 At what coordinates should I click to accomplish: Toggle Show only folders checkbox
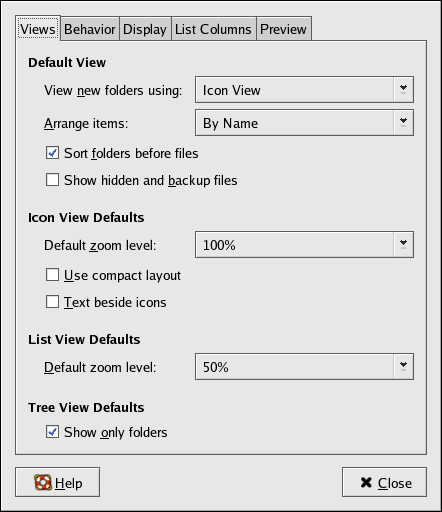point(52,432)
